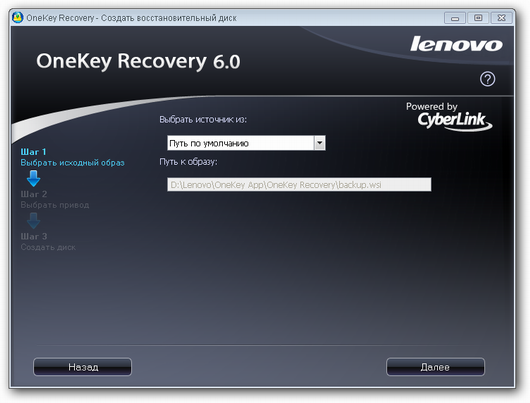Expand the 'Путь по умолчанию' dropdown arrow

319,143
